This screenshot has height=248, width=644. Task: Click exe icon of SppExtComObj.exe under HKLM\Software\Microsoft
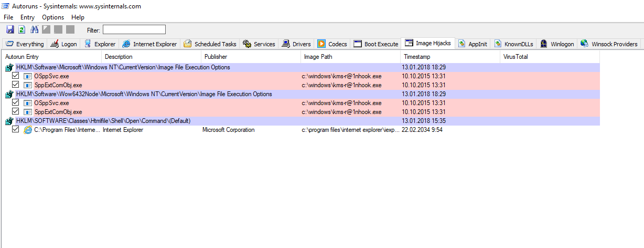28,85
